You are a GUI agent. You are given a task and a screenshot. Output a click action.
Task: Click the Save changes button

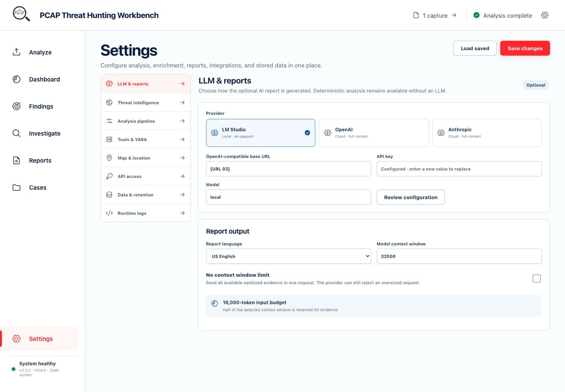click(x=525, y=48)
